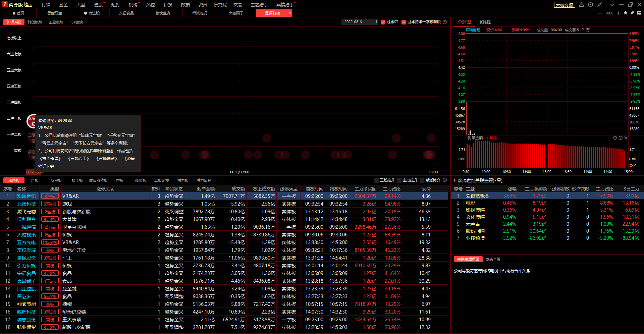Select the 爱奇艺概念 theme row
Viewport: 644px width, 334px height.
(546, 196)
